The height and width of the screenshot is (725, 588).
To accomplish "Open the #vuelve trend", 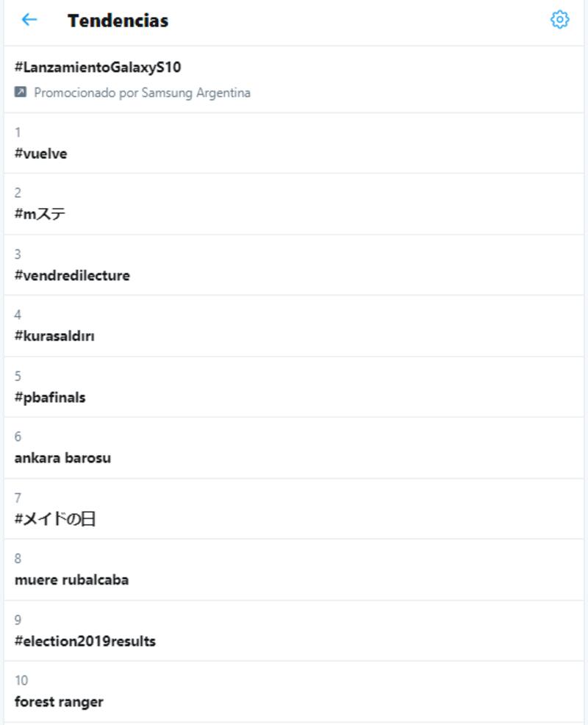I will 41,154.
